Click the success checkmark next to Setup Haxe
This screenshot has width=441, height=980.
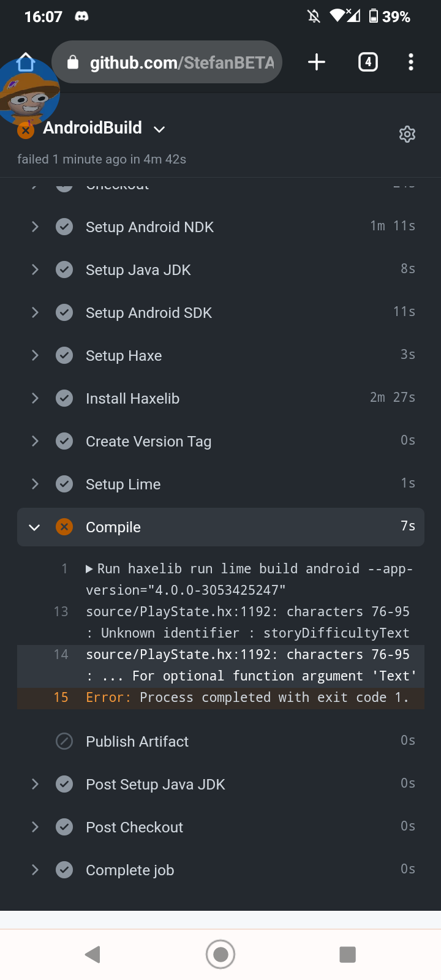(64, 355)
